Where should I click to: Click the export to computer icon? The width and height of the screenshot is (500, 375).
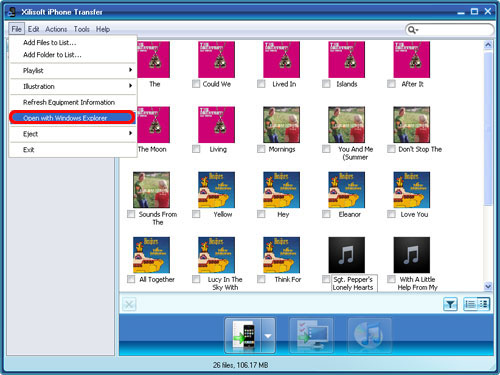(x=312, y=335)
